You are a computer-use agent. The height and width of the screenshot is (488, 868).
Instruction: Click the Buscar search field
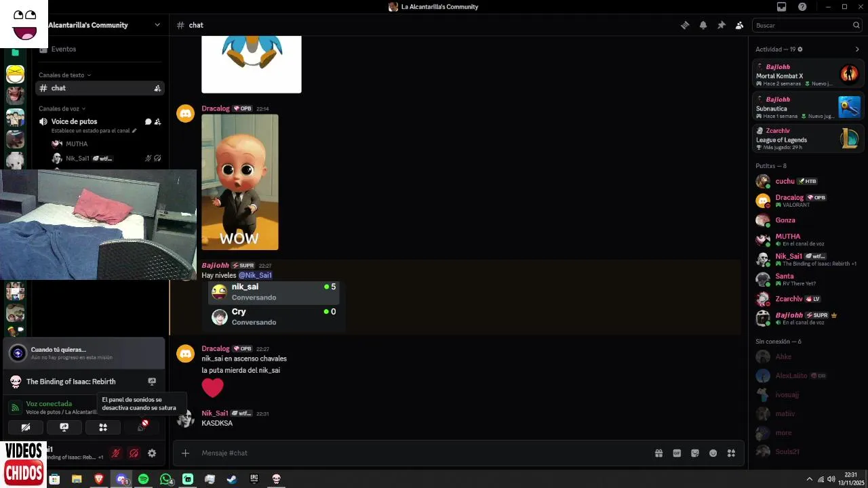(807, 25)
